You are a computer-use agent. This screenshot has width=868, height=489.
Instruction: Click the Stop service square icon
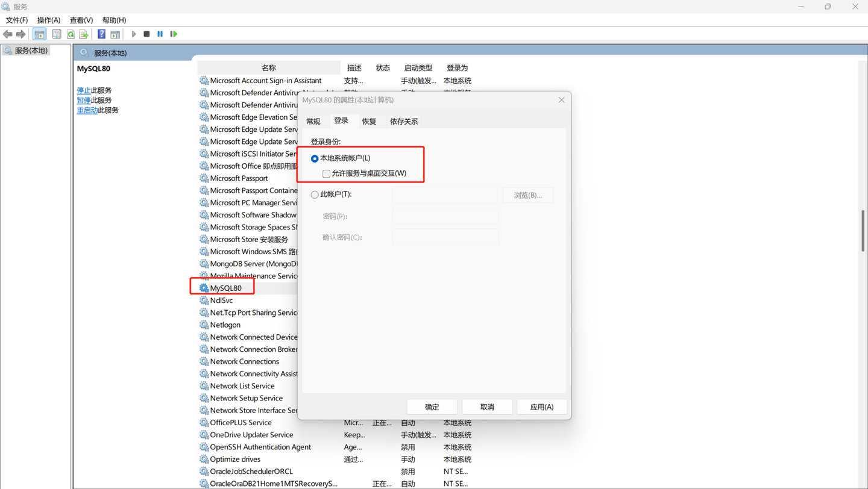click(x=146, y=34)
